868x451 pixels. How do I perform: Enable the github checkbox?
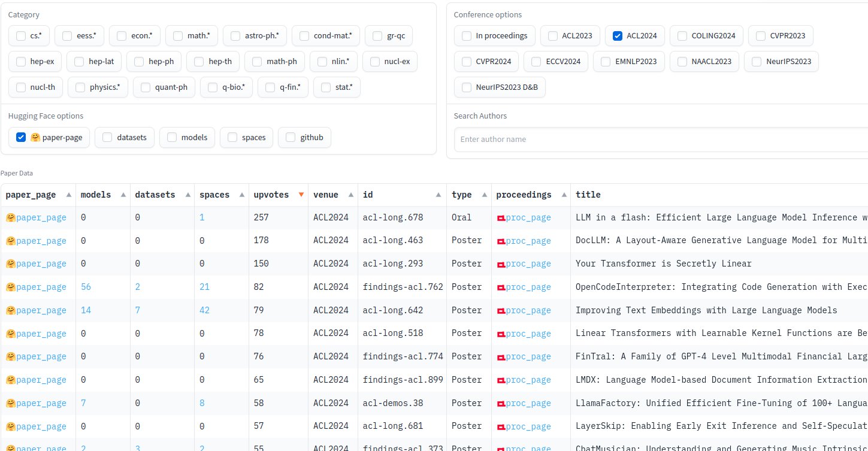(x=291, y=137)
